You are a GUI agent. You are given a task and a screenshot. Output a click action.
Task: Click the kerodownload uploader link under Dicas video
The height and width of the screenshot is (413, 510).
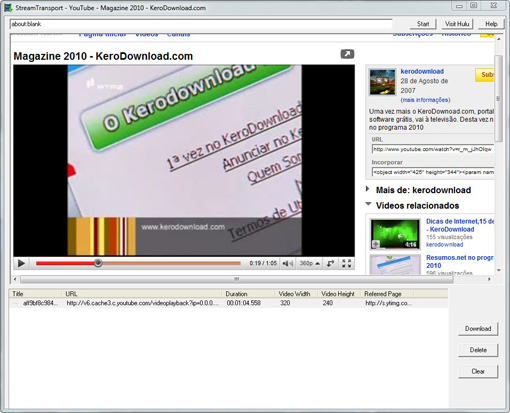[x=444, y=245]
